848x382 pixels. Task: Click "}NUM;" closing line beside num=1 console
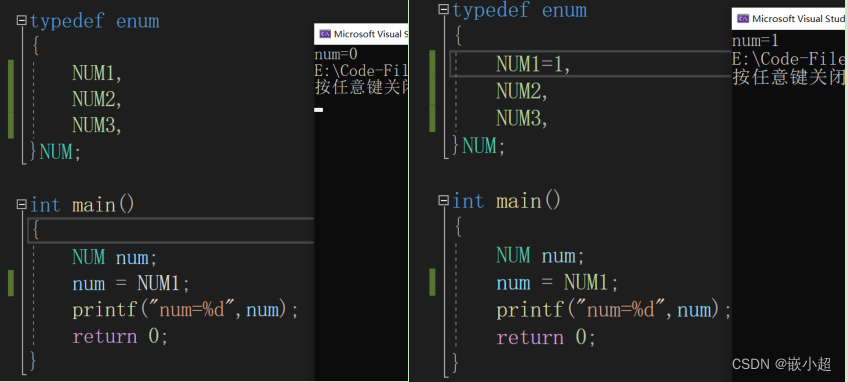(x=479, y=146)
